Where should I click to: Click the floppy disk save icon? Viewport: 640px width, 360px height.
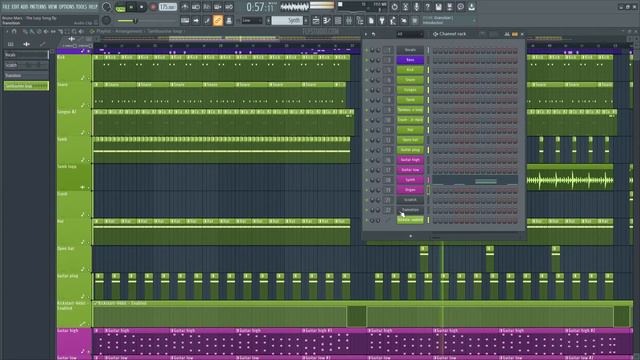[438, 7]
